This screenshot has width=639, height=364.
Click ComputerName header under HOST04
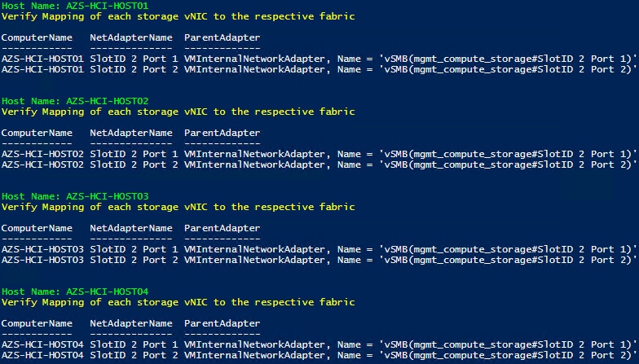[x=37, y=324]
